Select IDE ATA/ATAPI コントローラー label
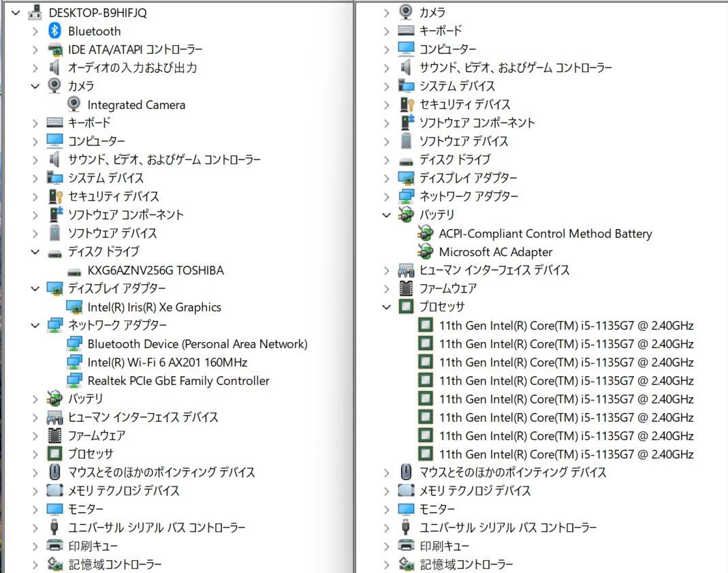This screenshot has width=728, height=573. 135,49
